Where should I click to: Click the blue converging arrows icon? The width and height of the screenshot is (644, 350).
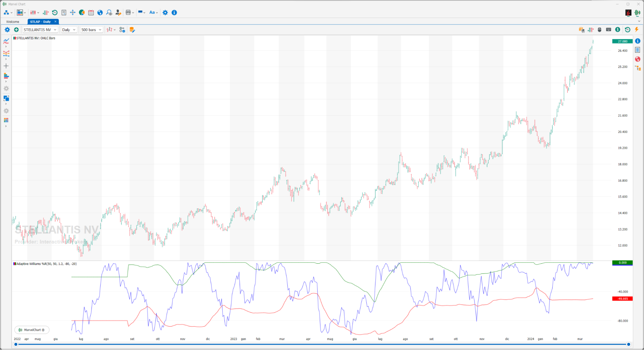(x=73, y=13)
